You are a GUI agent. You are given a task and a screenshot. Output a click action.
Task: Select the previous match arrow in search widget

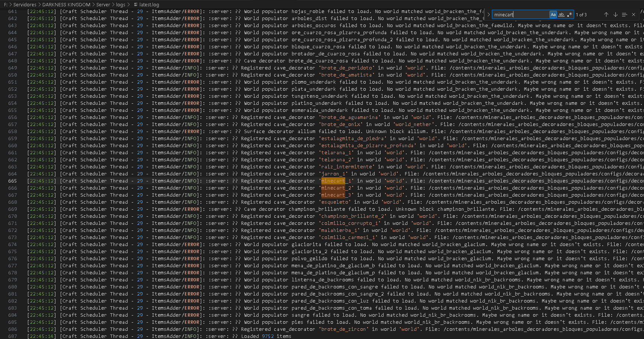[606, 14]
